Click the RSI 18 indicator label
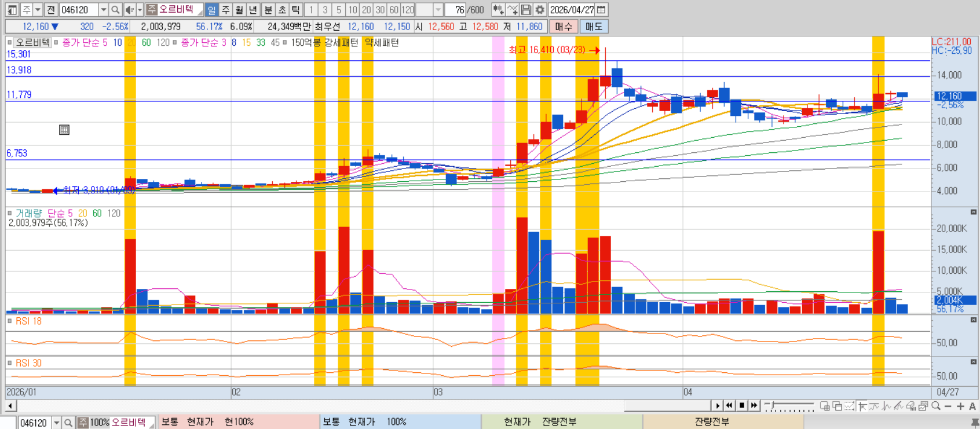Viewport: 980px width, 429px height. tap(28, 321)
